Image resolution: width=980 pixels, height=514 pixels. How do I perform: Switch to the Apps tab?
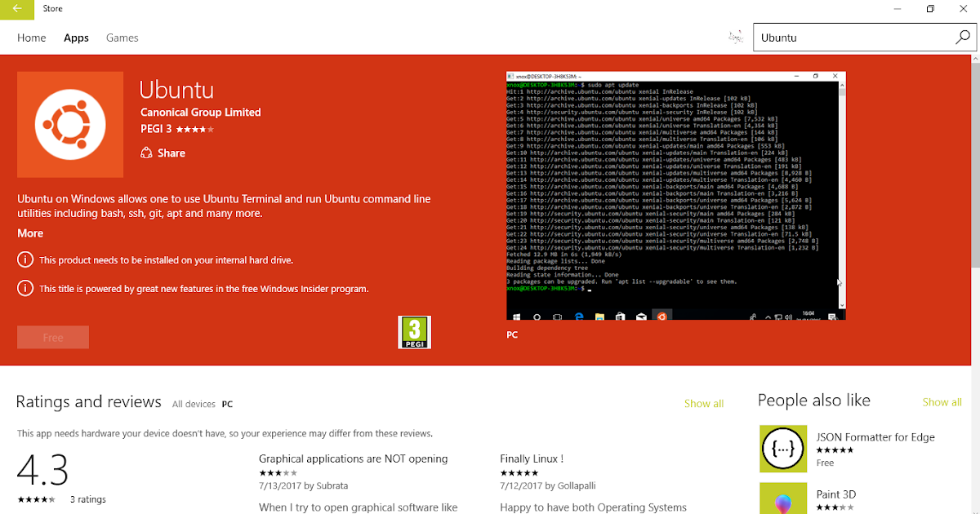tap(76, 38)
